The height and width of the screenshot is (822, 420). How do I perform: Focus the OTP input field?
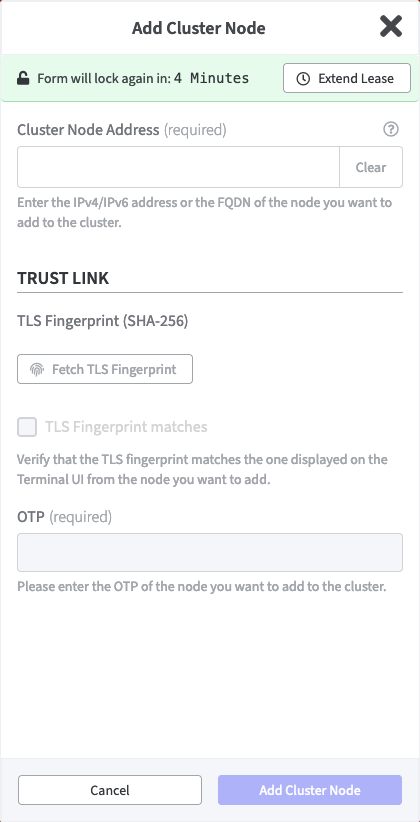(210, 553)
